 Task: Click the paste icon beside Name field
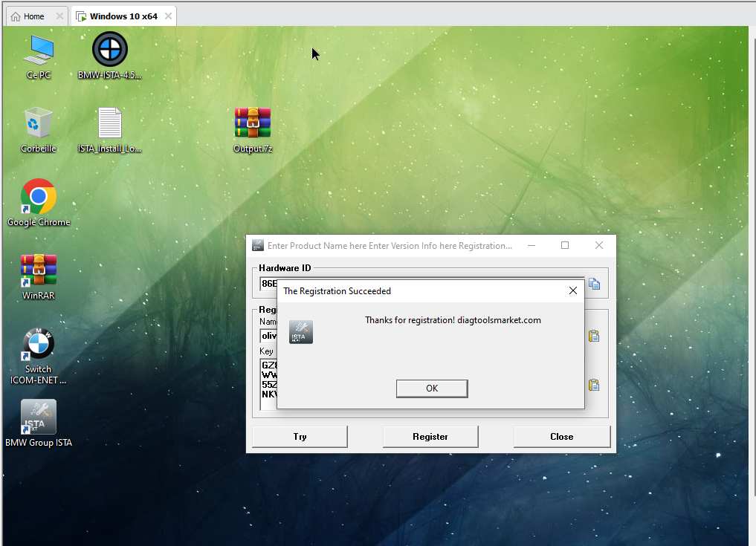coord(594,336)
